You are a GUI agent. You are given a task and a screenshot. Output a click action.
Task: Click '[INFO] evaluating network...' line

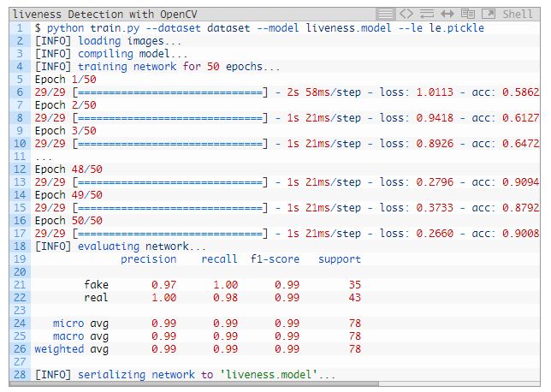coord(120,246)
